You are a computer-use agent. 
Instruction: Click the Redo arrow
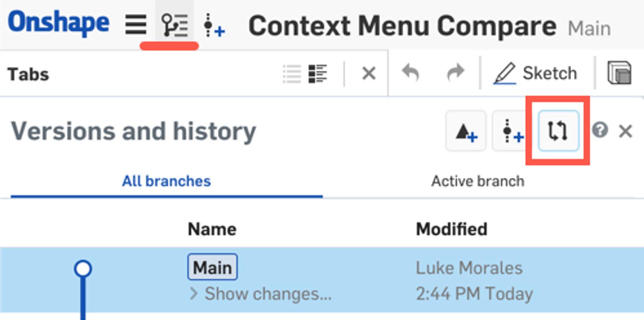point(456,73)
